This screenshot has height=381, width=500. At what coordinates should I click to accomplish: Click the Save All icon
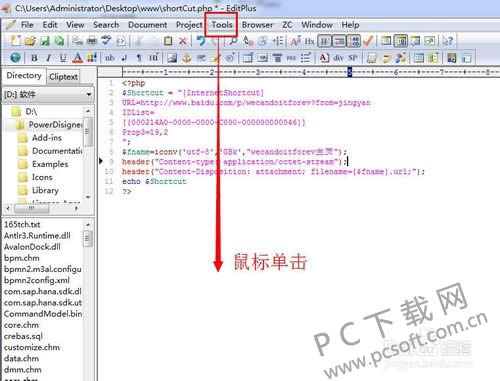click(x=59, y=41)
